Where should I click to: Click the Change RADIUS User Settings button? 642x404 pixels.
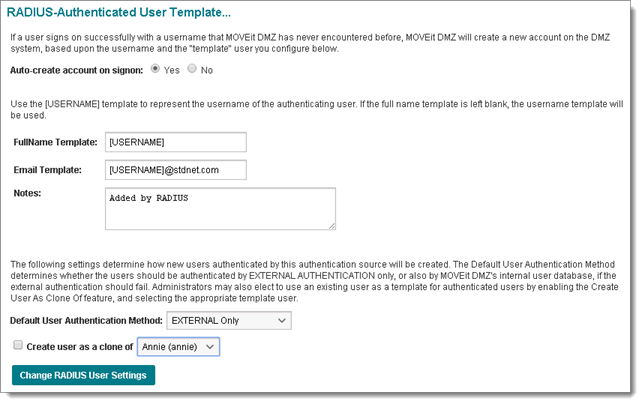point(83,375)
